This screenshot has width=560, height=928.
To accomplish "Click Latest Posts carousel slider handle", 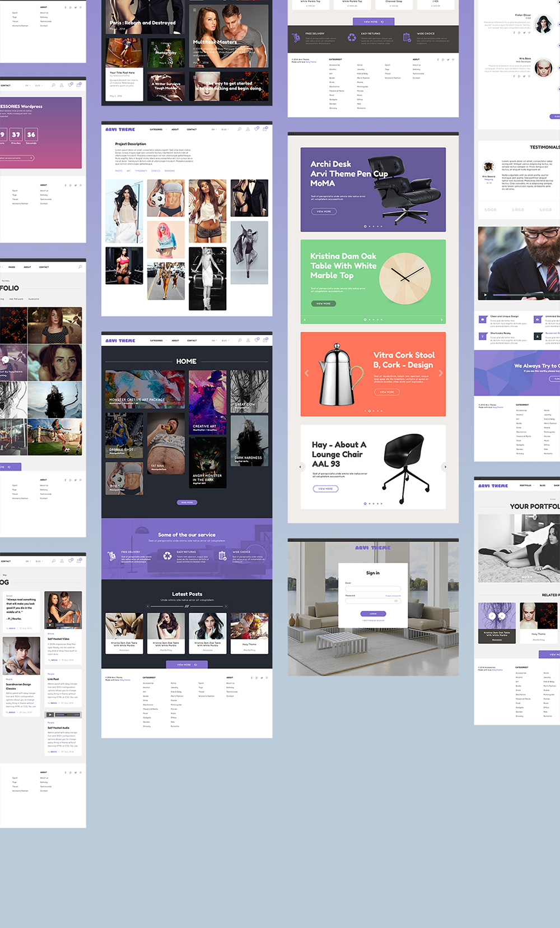I will [x=187, y=606].
